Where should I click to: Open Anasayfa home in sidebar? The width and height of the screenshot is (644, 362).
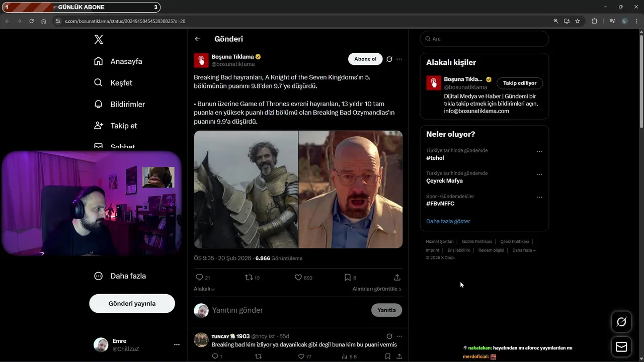tap(118, 61)
